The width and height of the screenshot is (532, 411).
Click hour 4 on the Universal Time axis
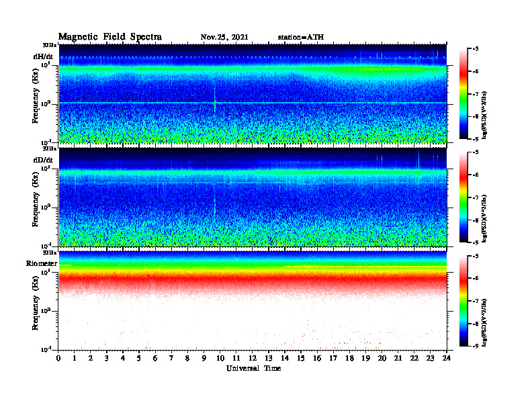tap(123, 359)
